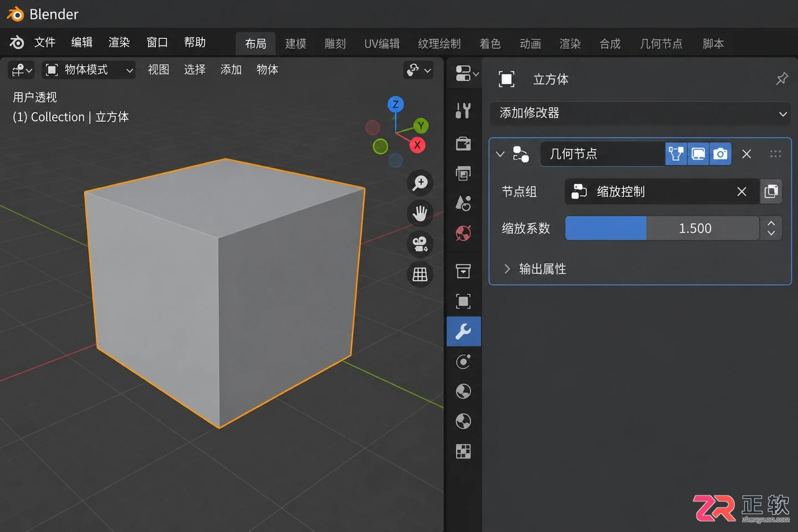Open the properties editor type dropdown
798x532 pixels.
(x=467, y=73)
